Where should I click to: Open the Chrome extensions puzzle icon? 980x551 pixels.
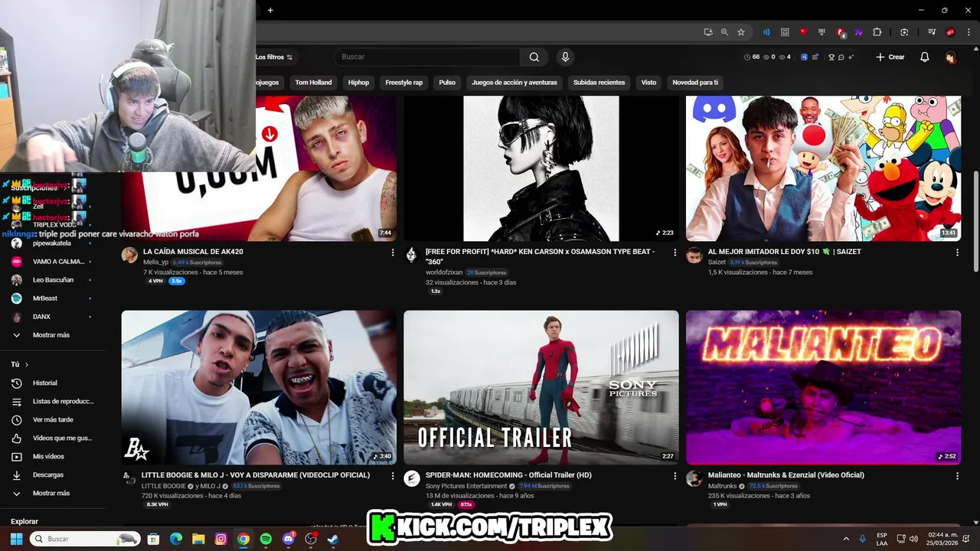pos(877,32)
